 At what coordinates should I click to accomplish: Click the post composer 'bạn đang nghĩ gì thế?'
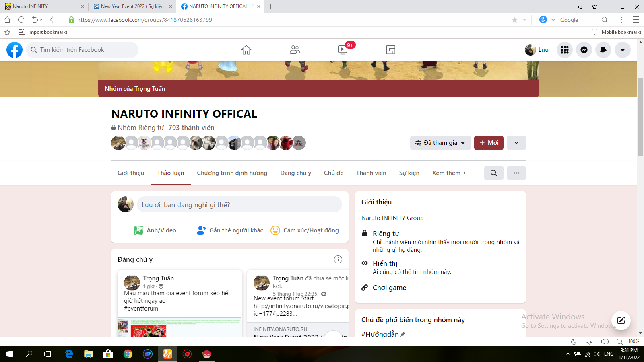pyautogui.click(x=239, y=205)
